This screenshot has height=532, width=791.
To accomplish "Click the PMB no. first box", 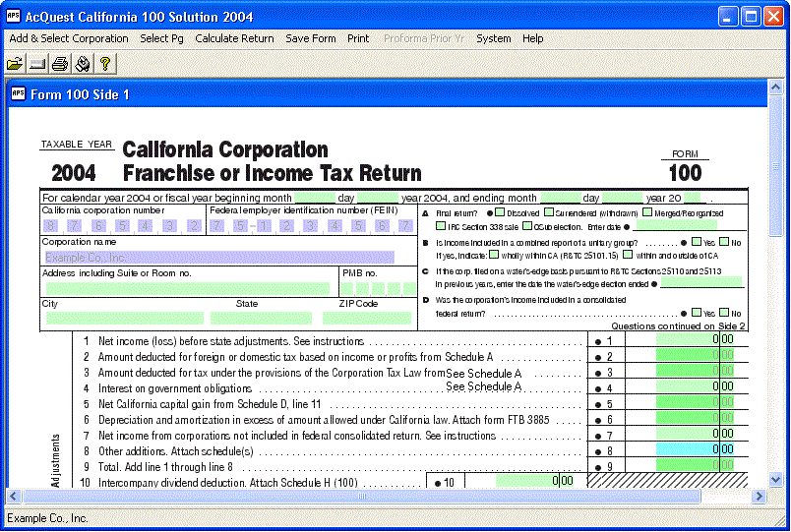I will [346, 288].
